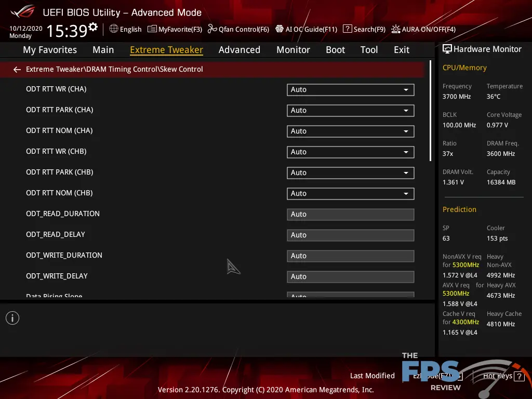Go to the Exit tab
The width and height of the screenshot is (532, 399).
point(402,50)
